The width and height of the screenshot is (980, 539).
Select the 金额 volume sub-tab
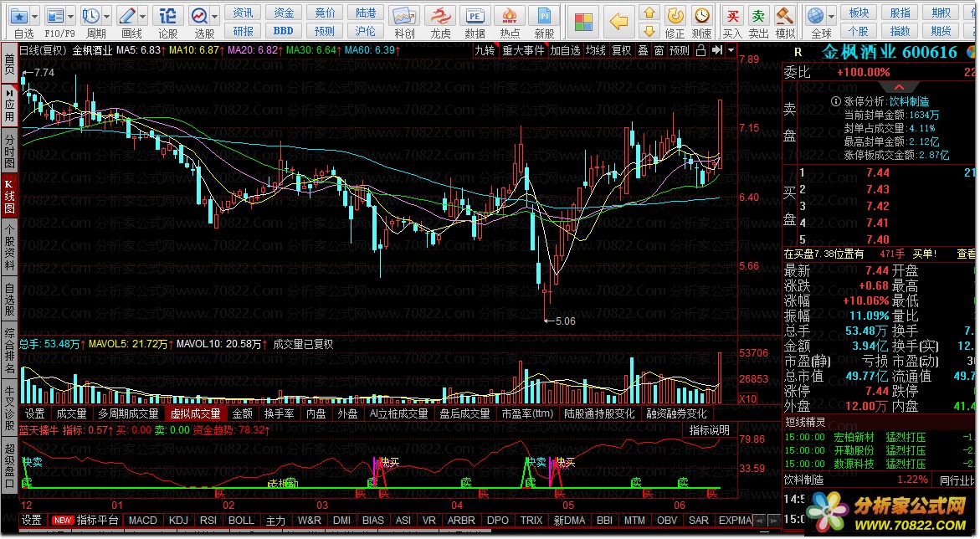pos(243,413)
